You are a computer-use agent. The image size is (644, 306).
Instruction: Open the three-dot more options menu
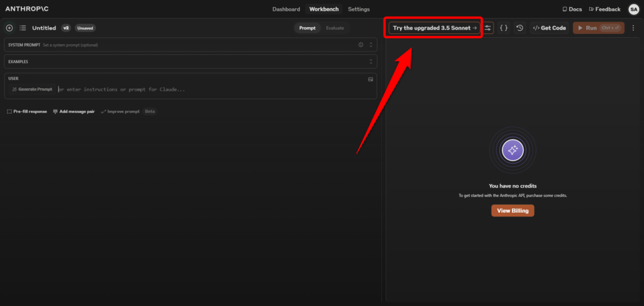633,28
